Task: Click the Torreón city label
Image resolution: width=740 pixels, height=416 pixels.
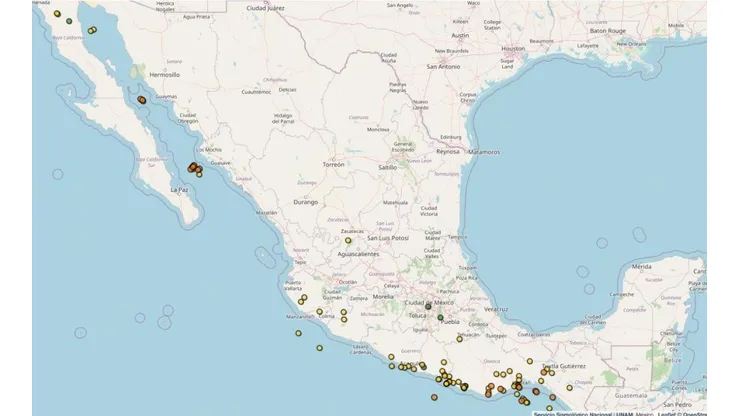Action: point(334,165)
